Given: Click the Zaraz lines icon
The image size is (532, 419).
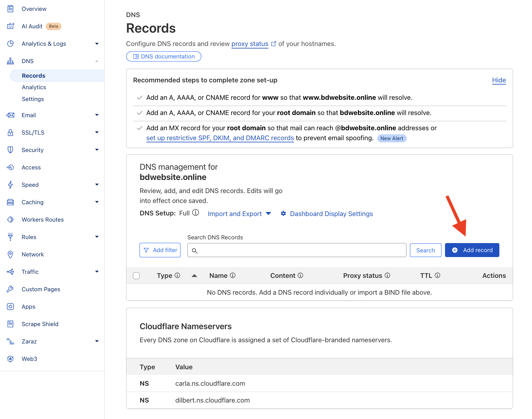Looking at the screenshot, I should pos(10,341).
